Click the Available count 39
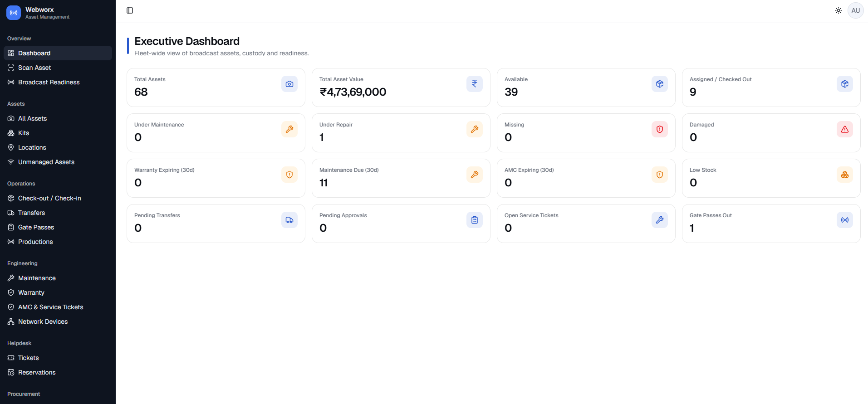The height and width of the screenshot is (404, 868). coord(511,92)
